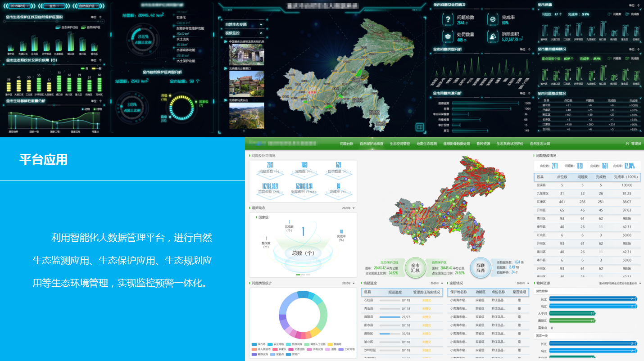The width and height of the screenshot is (644, 361).
Task: Click the 处罚数量 officer cap icon
Action: (x=448, y=36)
